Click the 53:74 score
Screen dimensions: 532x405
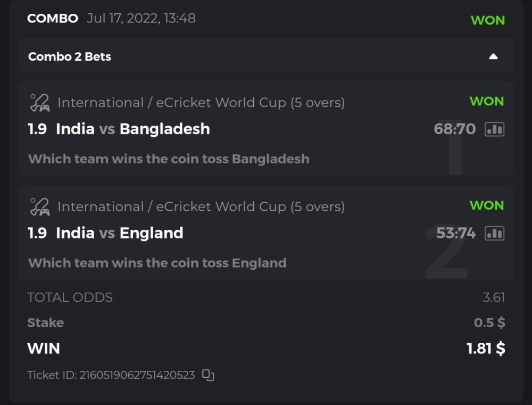(x=455, y=233)
